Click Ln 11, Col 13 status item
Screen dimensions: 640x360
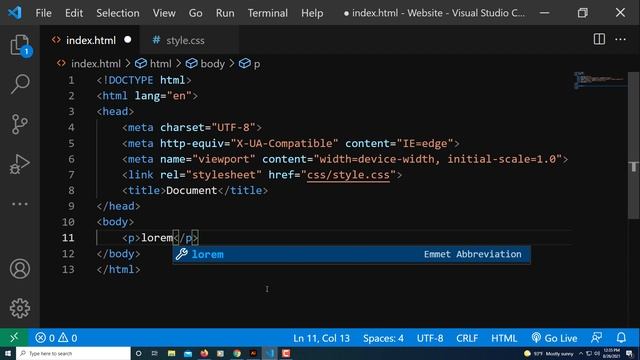click(x=321, y=338)
